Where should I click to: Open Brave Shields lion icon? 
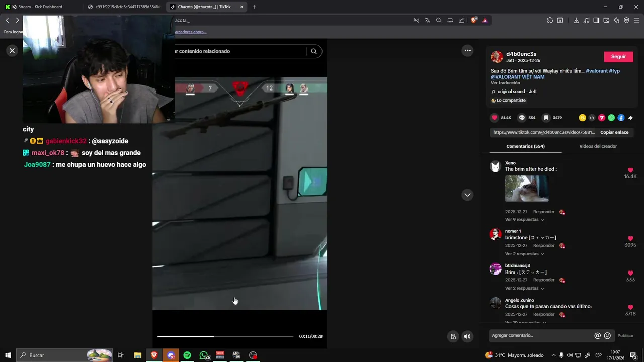point(474,20)
